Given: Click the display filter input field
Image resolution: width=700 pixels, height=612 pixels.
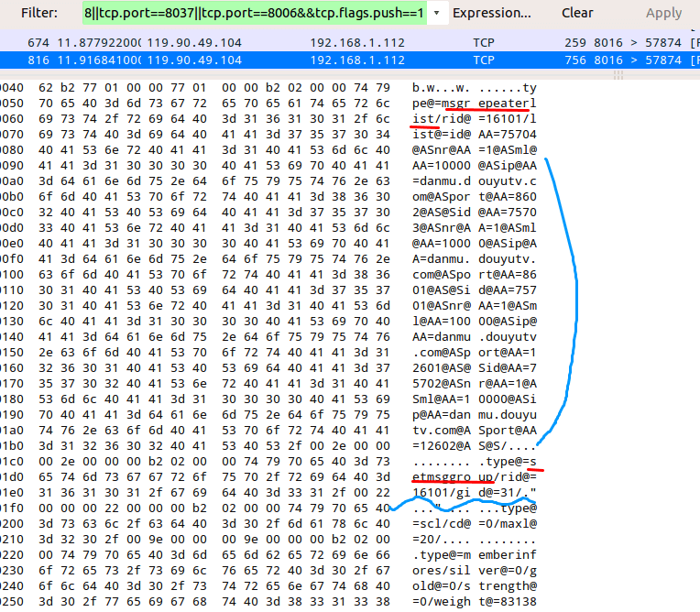Looking at the screenshot, I should tap(255, 13).
